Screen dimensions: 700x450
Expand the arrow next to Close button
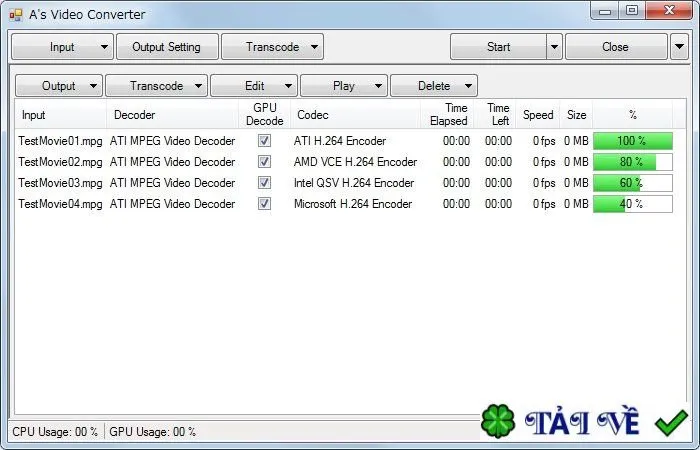click(679, 46)
